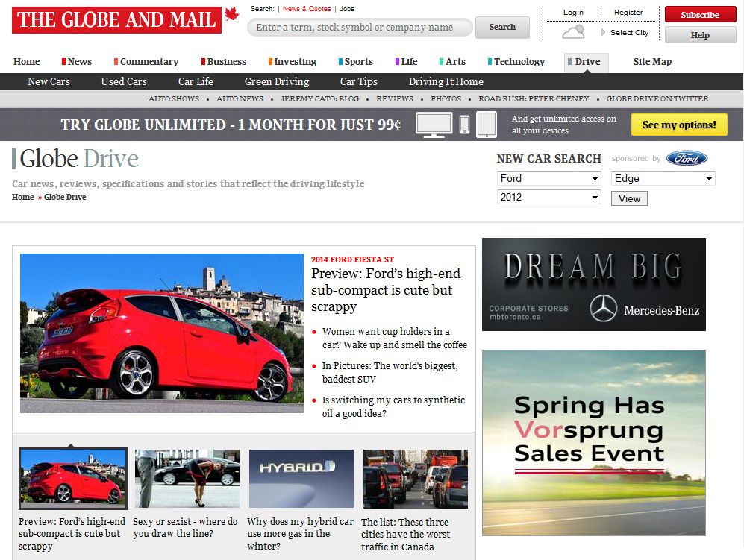Viewport: 744px width, 560px height.
Task: Open the Photos link
Action: click(x=446, y=98)
